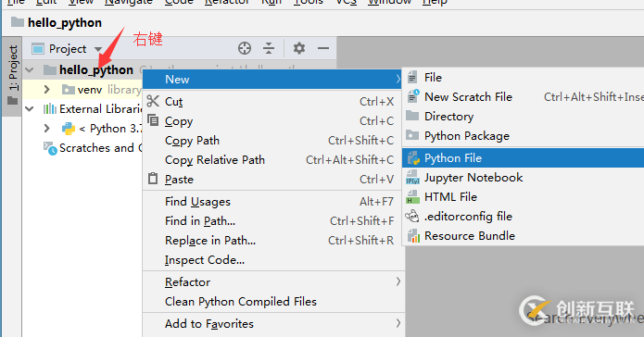644x337 pixels.
Task: Select Scratches and Consoles tree label
Action: point(101,148)
